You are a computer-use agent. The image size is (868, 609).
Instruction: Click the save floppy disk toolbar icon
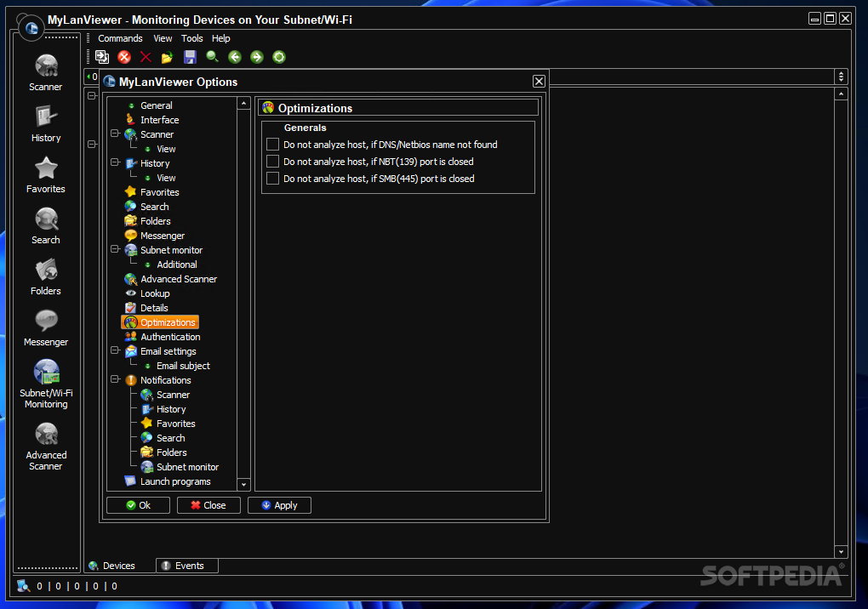click(x=190, y=57)
